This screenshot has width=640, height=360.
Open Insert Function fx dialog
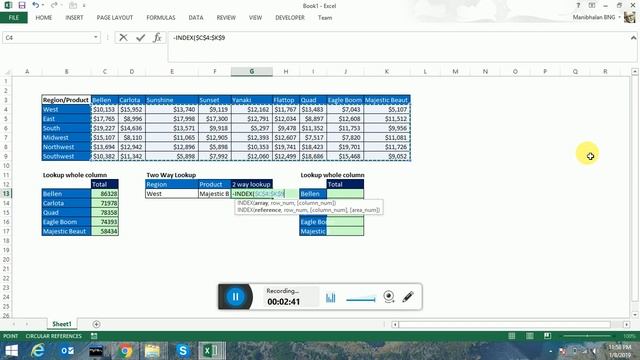[x=157, y=38]
